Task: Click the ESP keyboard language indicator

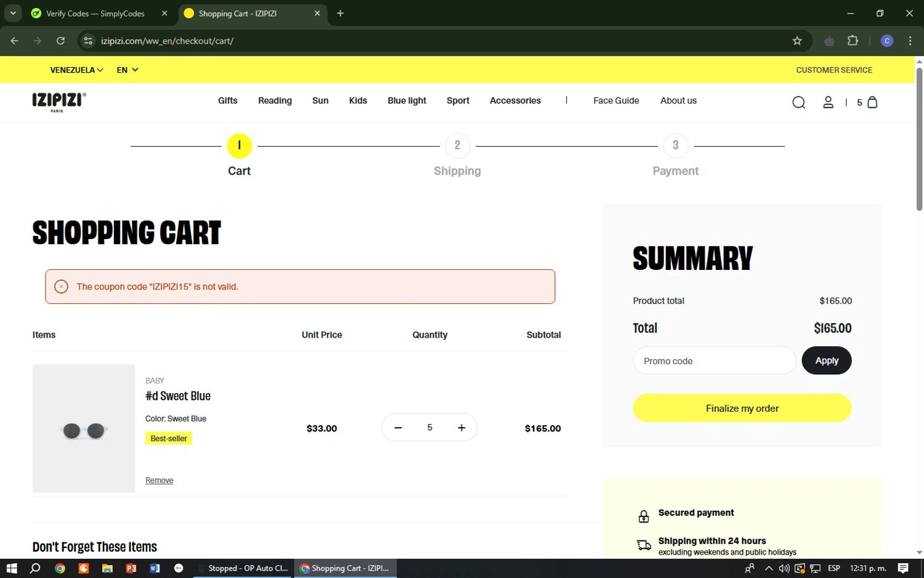Action: (x=834, y=568)
